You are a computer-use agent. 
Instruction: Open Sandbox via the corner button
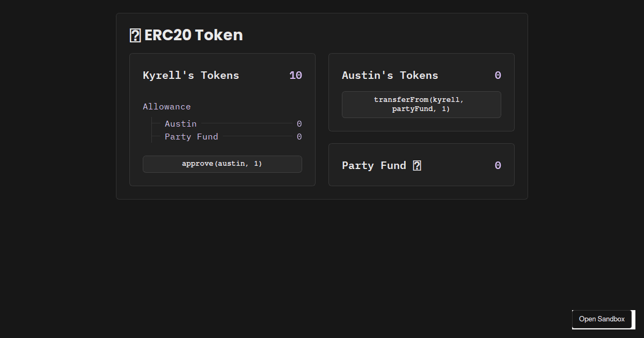pos(601,319)
